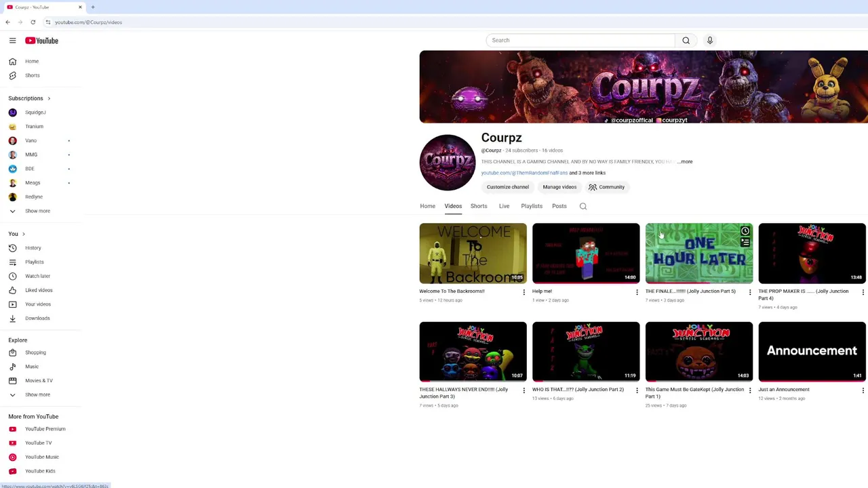Open the channel Playlists tab
This screenshot has height=488, width=868.
click(532, 206)
